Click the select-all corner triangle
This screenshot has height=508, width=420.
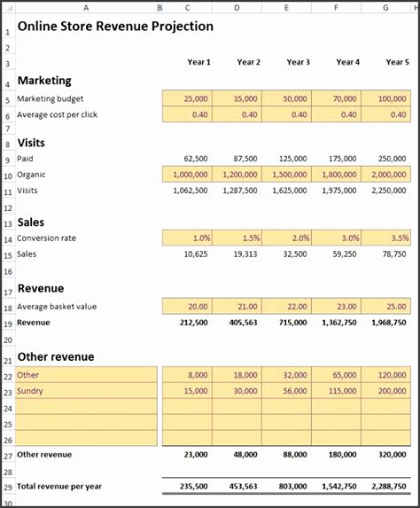pyautogui.click(x=9, y=8)
